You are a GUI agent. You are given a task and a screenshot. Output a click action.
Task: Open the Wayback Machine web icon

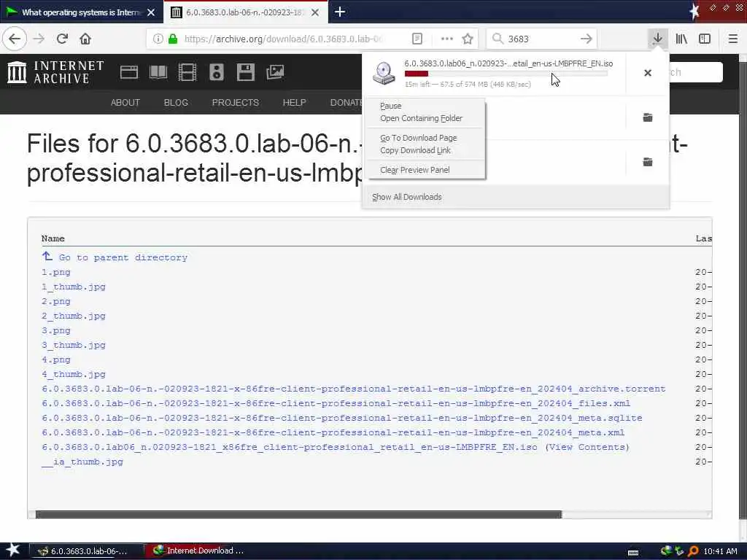click(x=128, y=72)
